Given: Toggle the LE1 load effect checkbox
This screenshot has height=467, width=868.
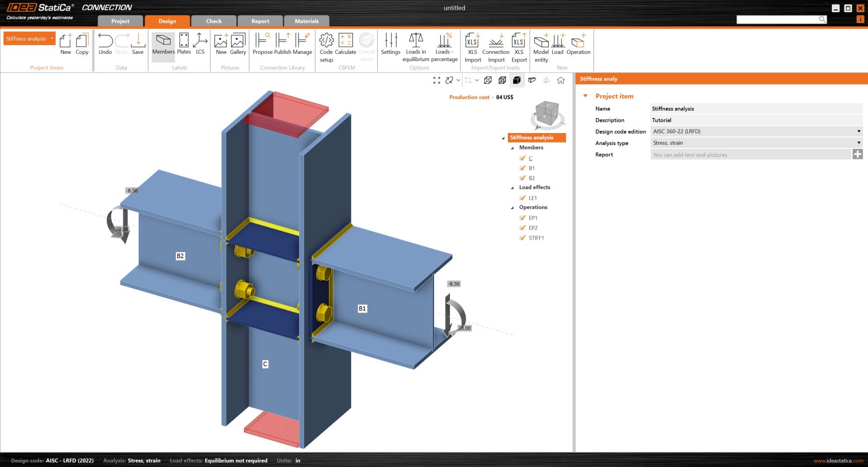Looking at the screenshot, I should (x=523, y=198).
